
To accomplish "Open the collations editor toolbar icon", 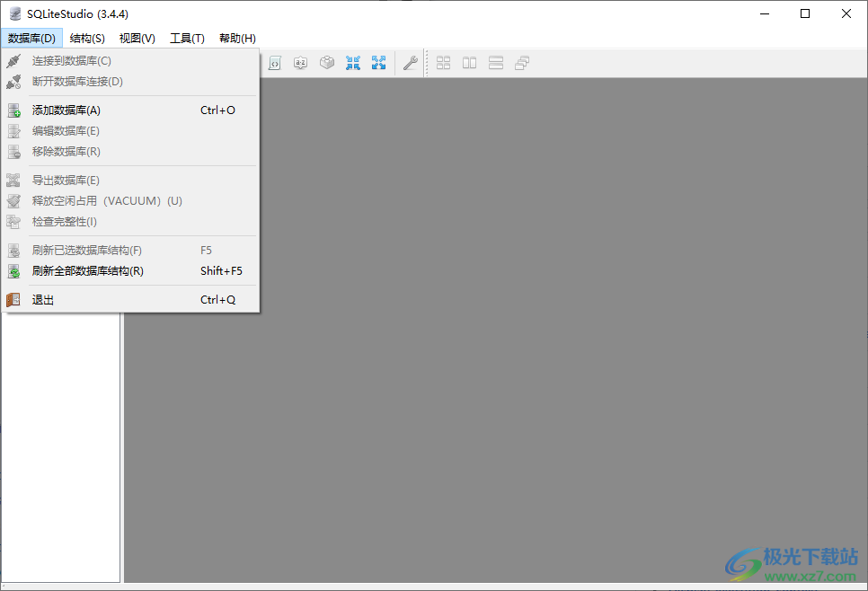I will point(300,62).
